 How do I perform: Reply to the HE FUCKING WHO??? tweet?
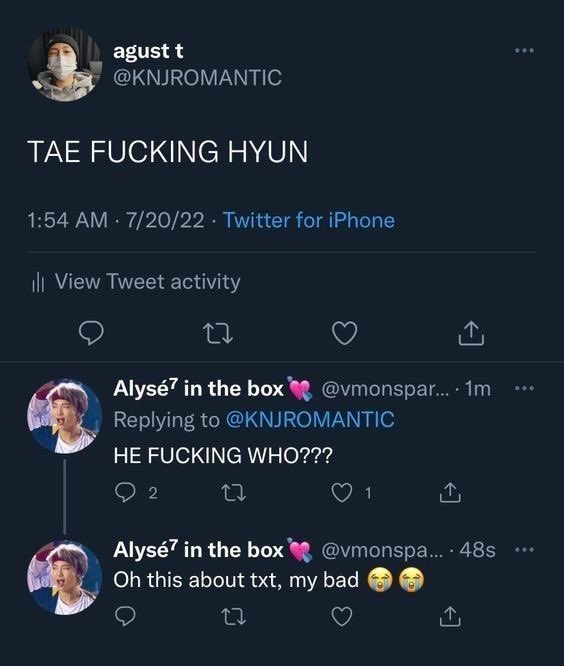point(125,493)
